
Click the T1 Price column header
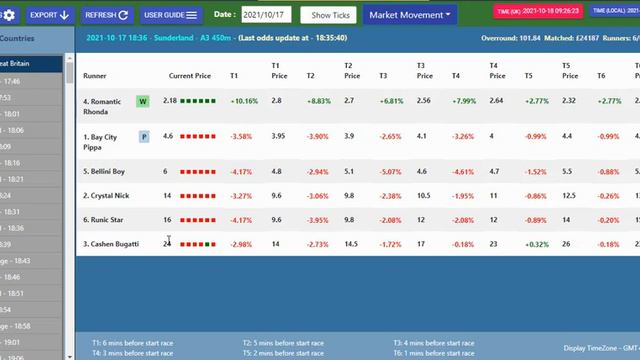click(280, 71)
